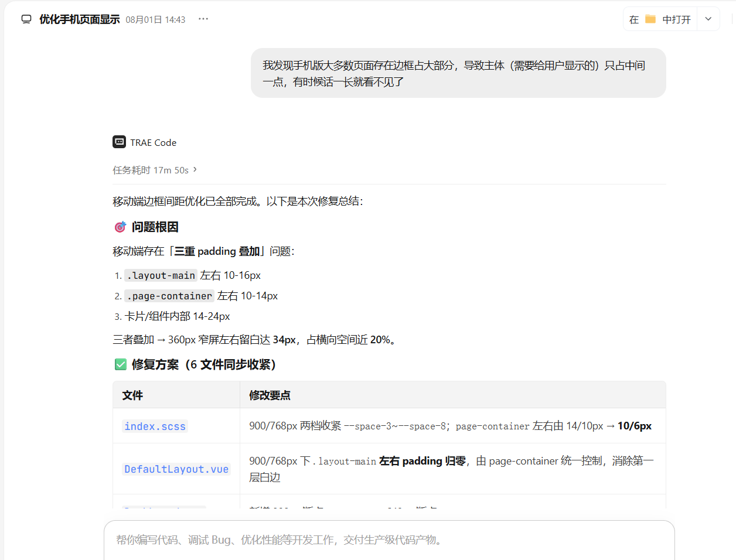
Task: Click the DefaultLayout.vue row description cell
Action: tap(452, 469)
